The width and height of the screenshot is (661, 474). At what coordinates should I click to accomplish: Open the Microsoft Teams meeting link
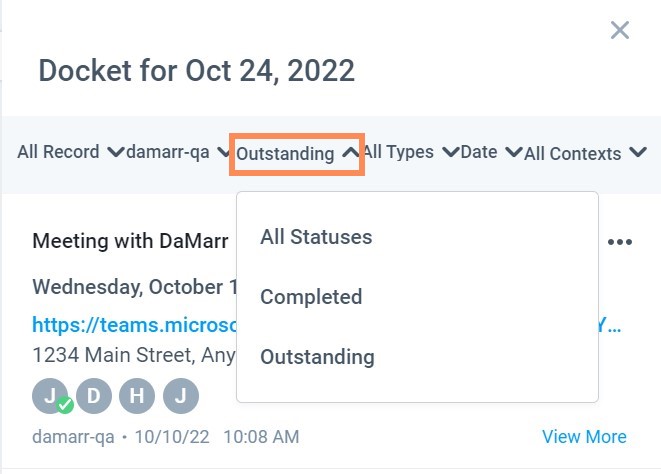click(135, 325)
